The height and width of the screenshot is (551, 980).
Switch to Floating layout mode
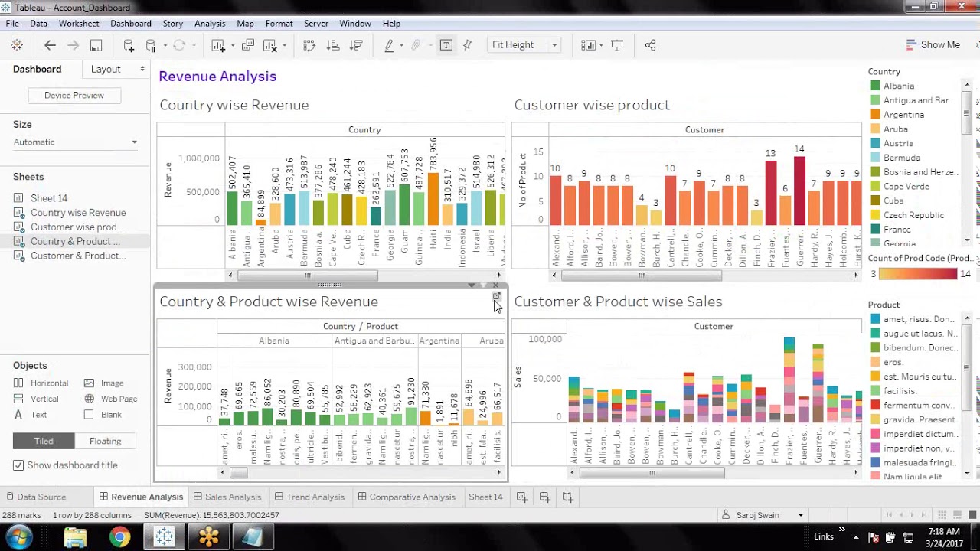pyautogui.click(x=106, y=441)
